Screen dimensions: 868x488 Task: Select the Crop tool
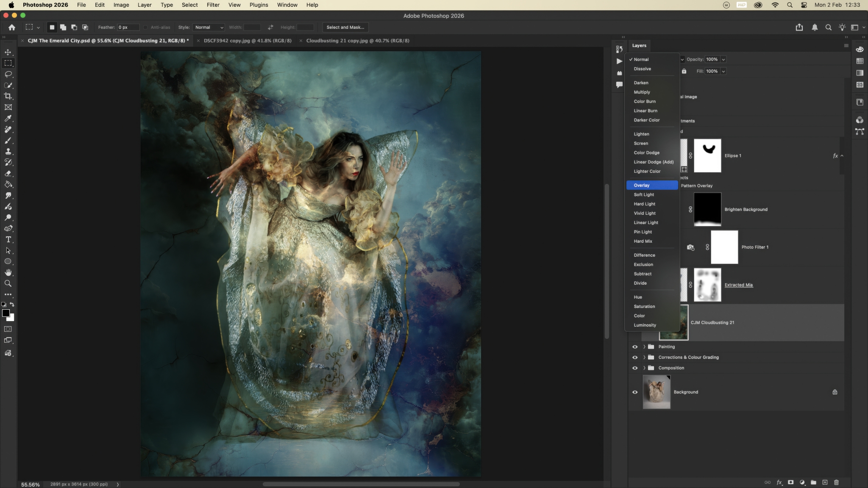(x=8, y=96)
